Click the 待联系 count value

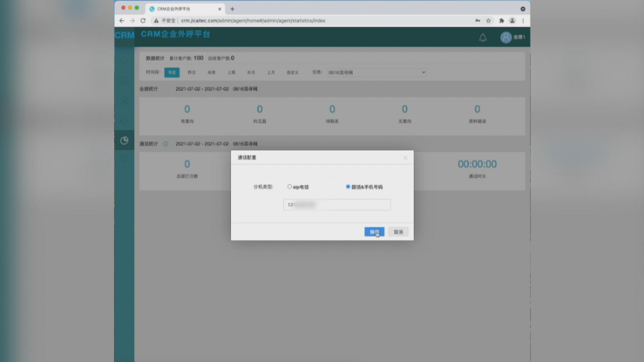tap(332, 109)
